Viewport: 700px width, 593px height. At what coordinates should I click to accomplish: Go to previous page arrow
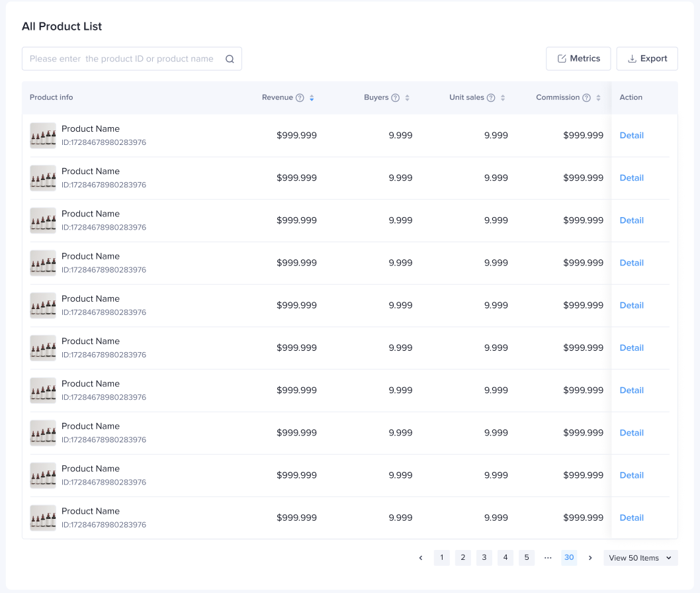pyautogui.click(x=421, y=558)
